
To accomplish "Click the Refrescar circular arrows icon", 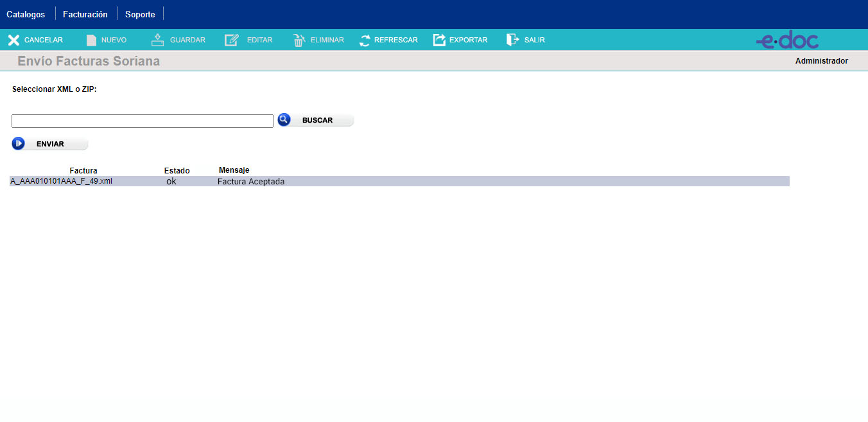I will (x=365, y=40).
